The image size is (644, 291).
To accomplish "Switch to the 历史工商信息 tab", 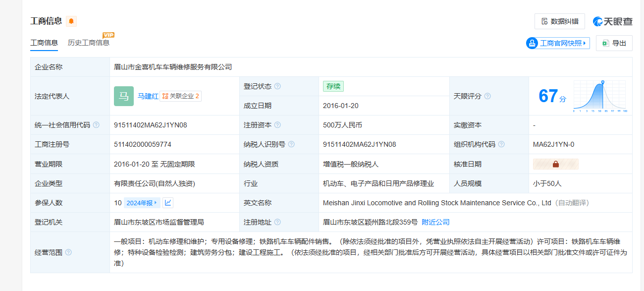I will [89, 43].
